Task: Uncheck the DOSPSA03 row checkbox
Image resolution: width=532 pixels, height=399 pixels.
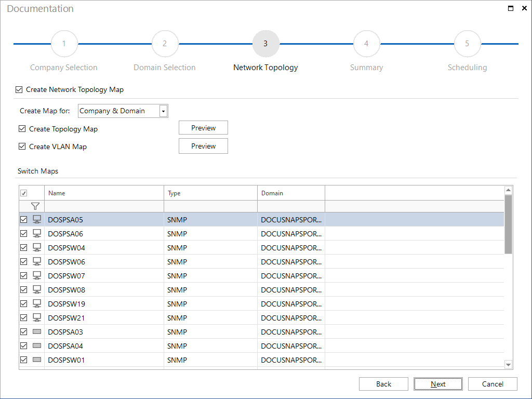Action: tap(24, 331)
